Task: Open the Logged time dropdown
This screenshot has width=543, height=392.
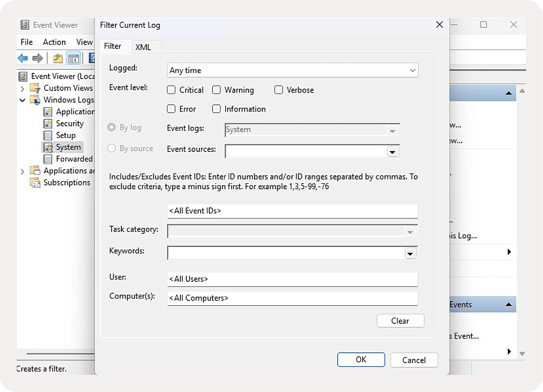Action: click(x=293, y=70)
